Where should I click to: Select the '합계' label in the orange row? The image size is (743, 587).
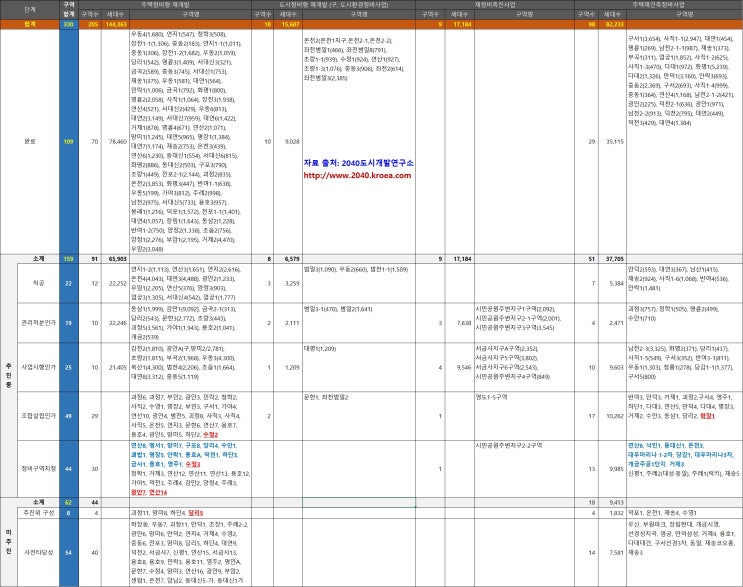(x=30, y=24)
